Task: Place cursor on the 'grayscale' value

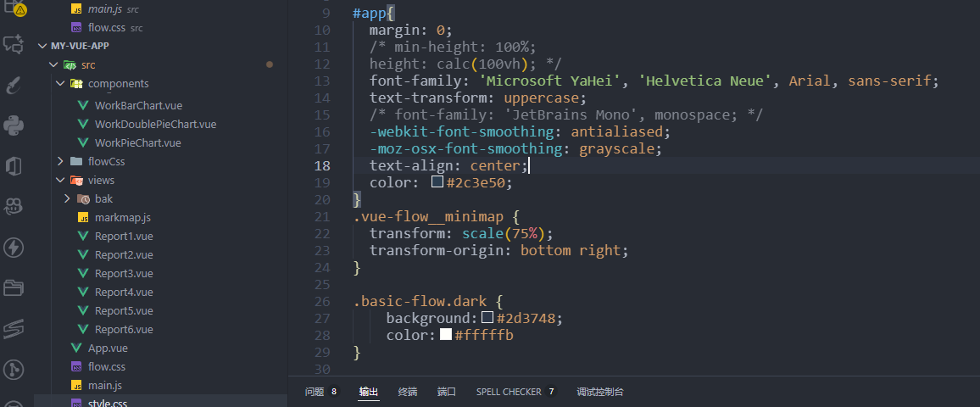Action: coord(617,148)
